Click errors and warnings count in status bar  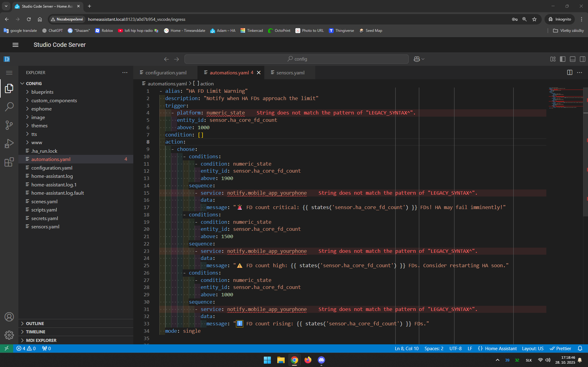pyautogui.click(x=26, y=348)
